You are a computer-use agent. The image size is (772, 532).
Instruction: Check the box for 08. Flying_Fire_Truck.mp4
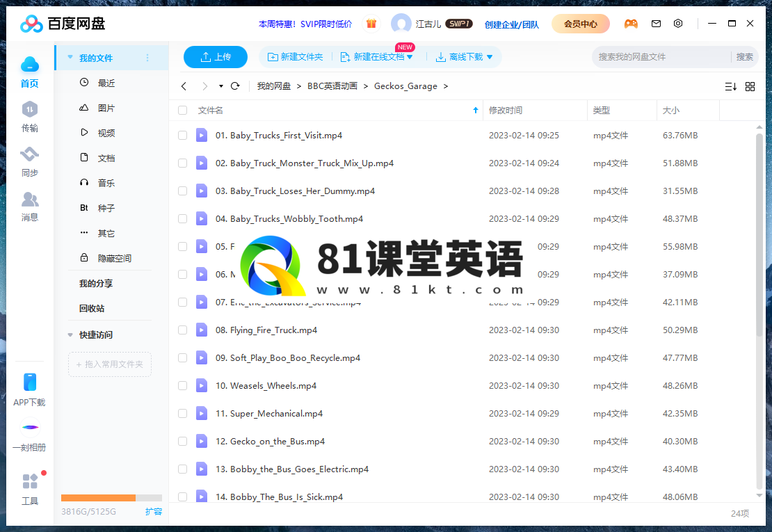183,330
